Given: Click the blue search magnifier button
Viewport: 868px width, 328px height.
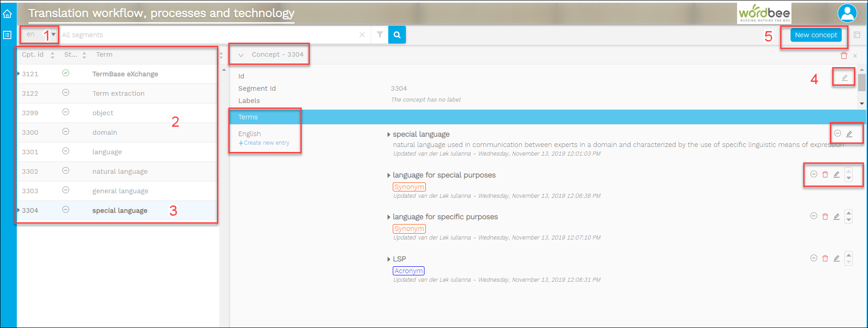Looking at the screenshot, I should [397, 34].
